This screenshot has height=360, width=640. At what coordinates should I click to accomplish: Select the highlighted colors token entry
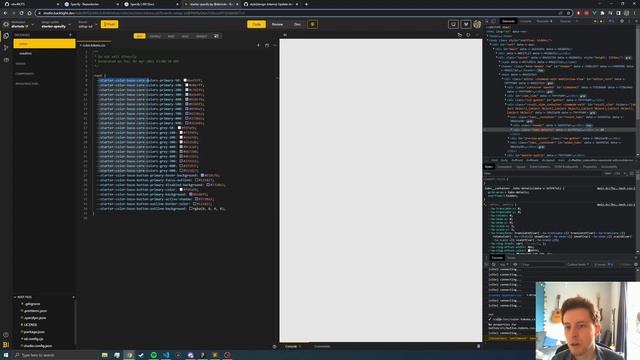[44, 44]
